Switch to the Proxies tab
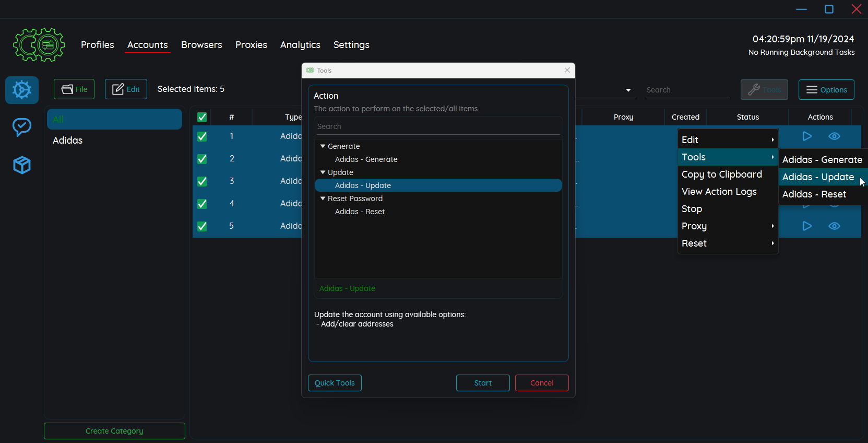868x443 pixels. [251, 45]
